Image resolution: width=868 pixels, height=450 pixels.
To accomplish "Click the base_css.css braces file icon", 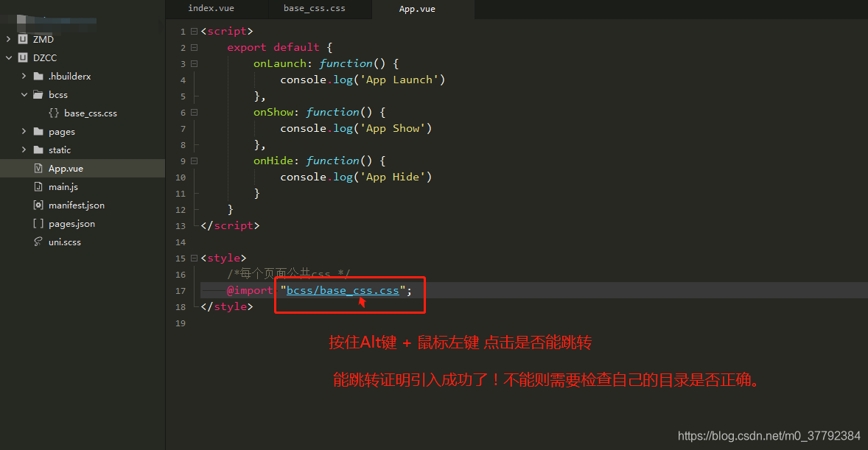I will [54, 113].
